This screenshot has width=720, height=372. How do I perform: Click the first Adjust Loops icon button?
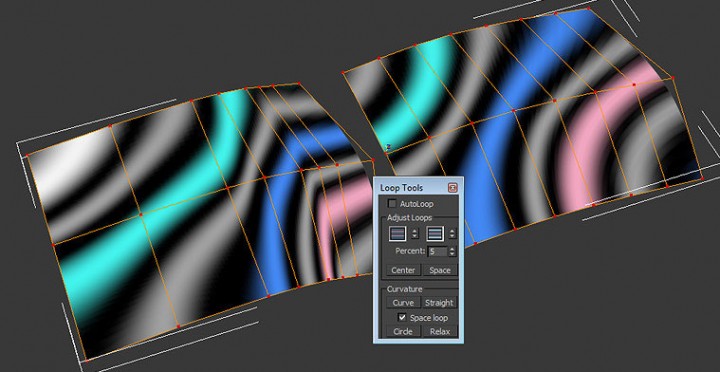(x=398, y=234)
